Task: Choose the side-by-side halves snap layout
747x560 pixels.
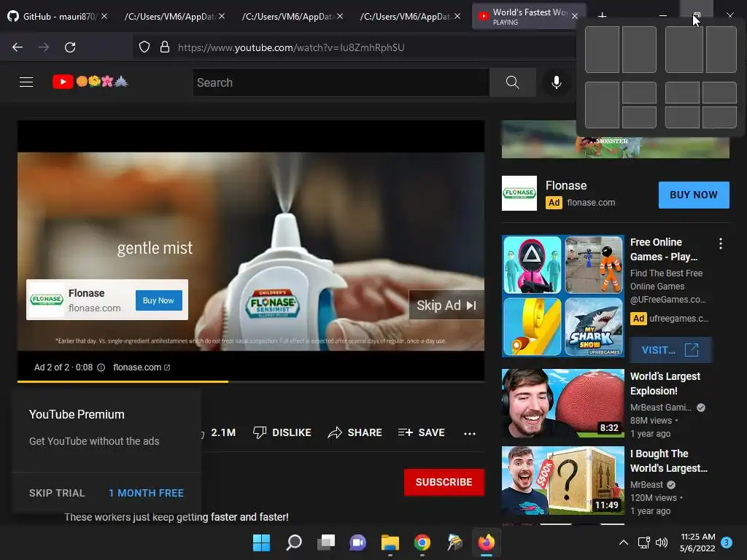Action: click(x=621, y=50)
